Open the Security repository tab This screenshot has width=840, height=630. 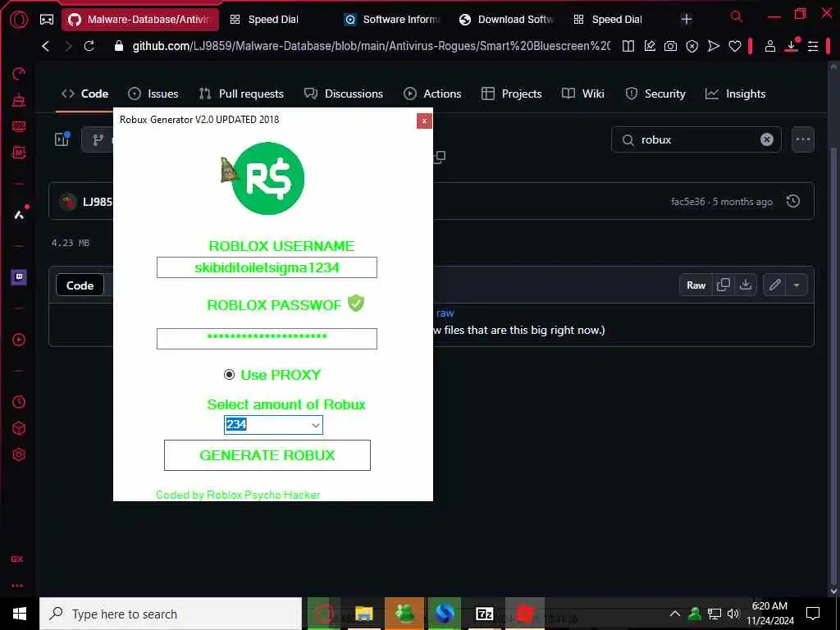tap(655, 94)
